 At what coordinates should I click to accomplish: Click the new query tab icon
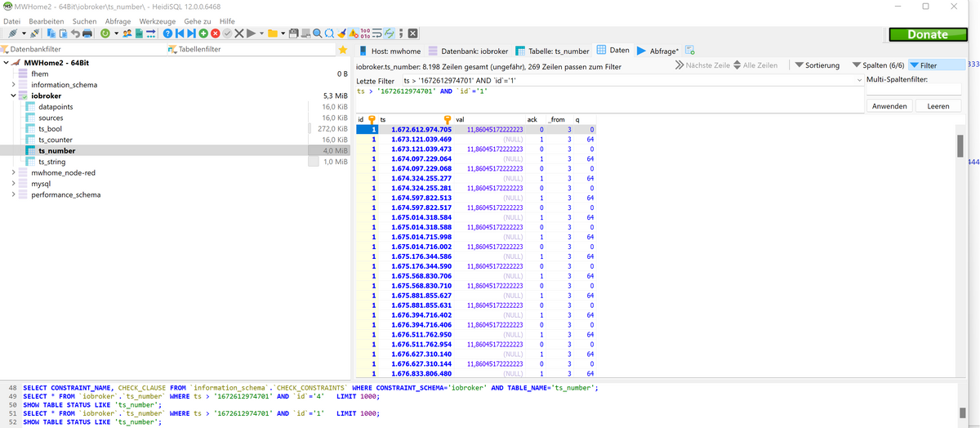pyautogui.click(x=690, y=51)
